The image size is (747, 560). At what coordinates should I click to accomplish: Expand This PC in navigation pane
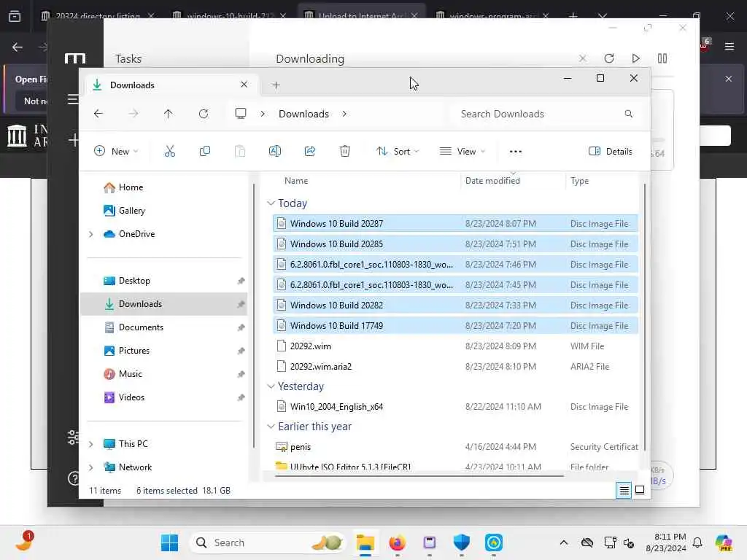91,444
